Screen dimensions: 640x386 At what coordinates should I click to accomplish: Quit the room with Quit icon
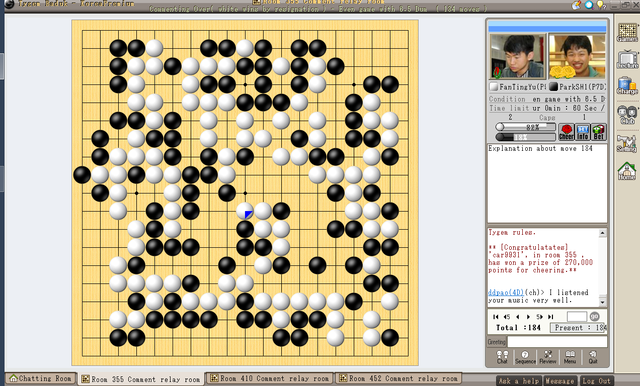pyautogui.click(x=593, y=357)
